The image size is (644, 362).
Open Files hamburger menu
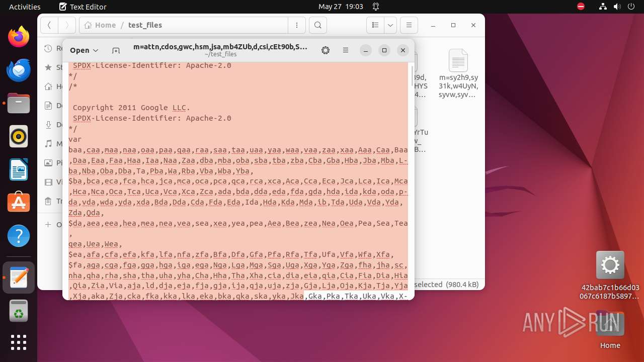coord(409,25)
